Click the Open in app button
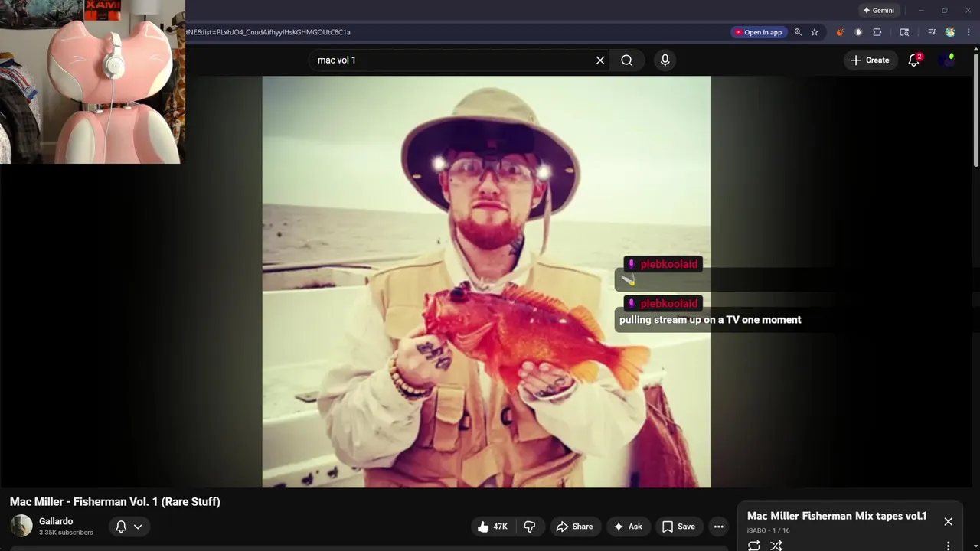 click(758, 32)
